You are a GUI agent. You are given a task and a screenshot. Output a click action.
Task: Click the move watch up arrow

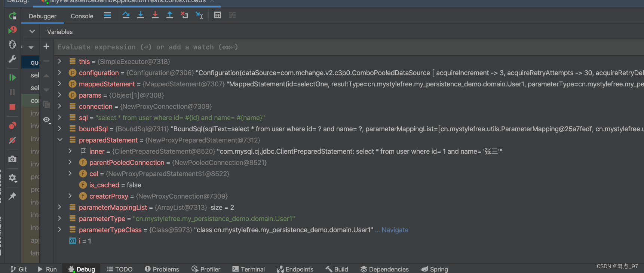[46, 76]
